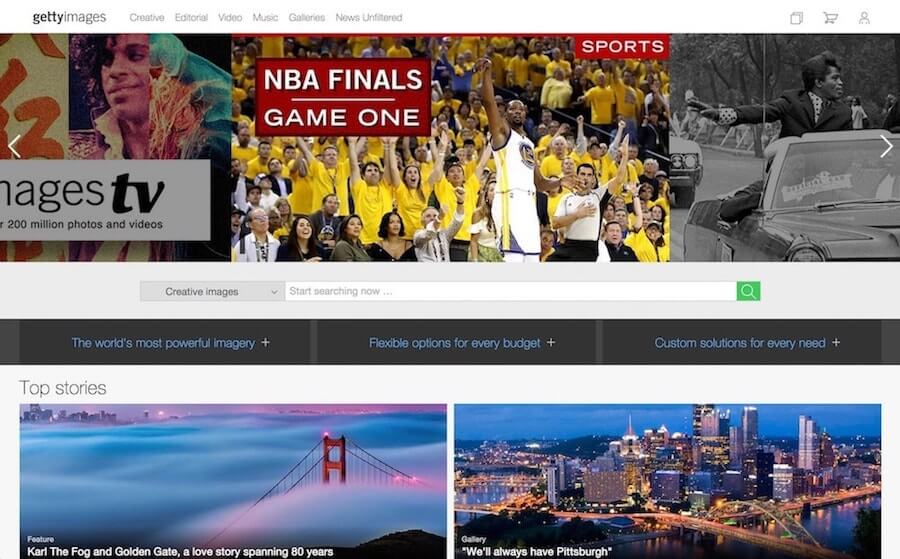
Task: Click the Gallery label on Pittsburgh story
Action: [x=474, y=539]
